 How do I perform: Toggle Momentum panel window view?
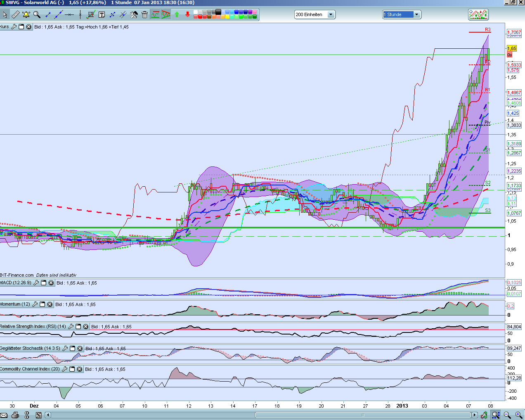pos(42,304)
